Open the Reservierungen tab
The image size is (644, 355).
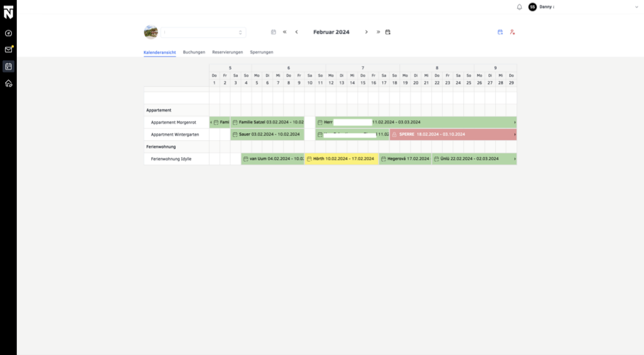pyautogui.click(x=227, y=52)
